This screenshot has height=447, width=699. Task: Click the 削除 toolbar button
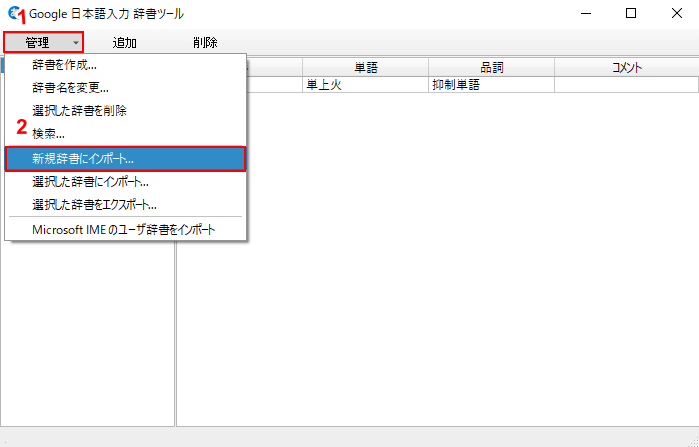click(205, 43)
